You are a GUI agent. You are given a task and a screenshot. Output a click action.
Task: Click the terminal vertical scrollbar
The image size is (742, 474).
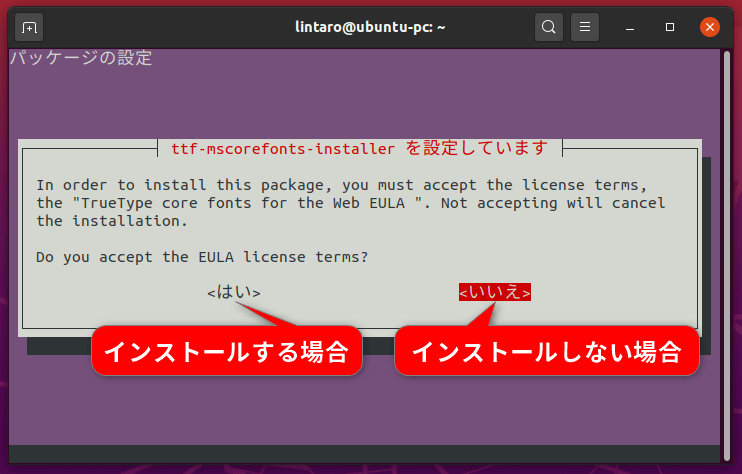pyautogui.click(x=727, y=255)
